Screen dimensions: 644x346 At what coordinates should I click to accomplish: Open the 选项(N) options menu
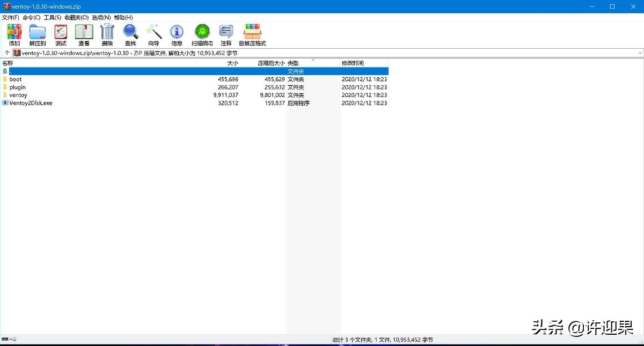pos(101,18)
